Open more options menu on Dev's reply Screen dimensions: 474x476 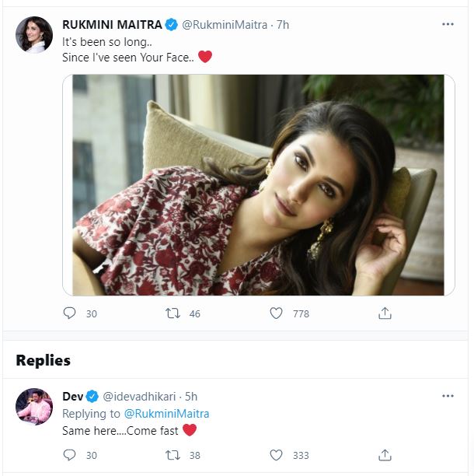pyautogui.click(x=448, y=396)
